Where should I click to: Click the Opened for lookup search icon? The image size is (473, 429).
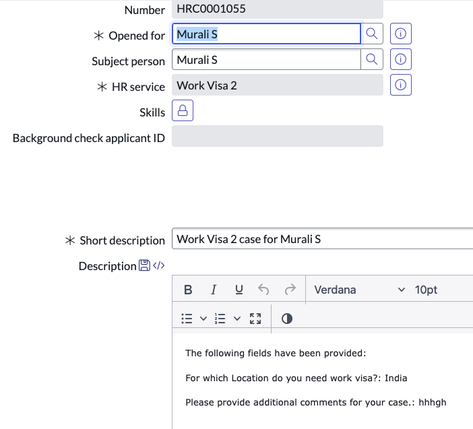[372, 34]
